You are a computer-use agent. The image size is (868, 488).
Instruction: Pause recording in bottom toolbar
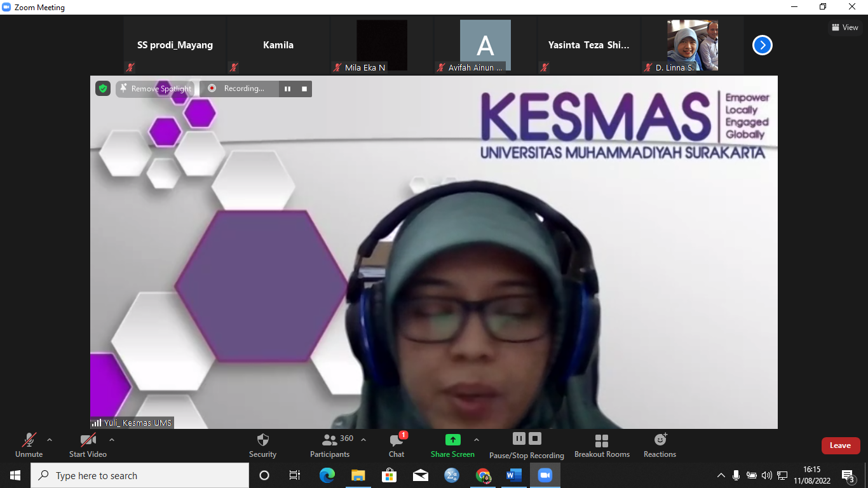(x=519, y=438)
